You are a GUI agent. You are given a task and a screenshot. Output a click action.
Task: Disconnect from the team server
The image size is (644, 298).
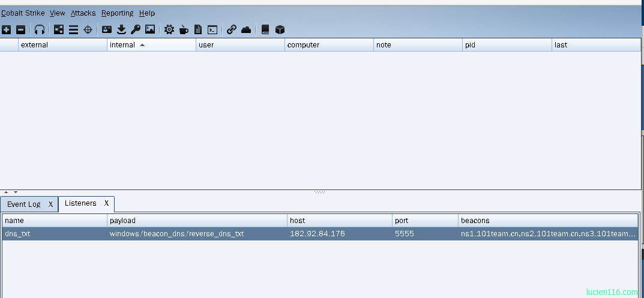pyautogui.click(x=20, y=29)
